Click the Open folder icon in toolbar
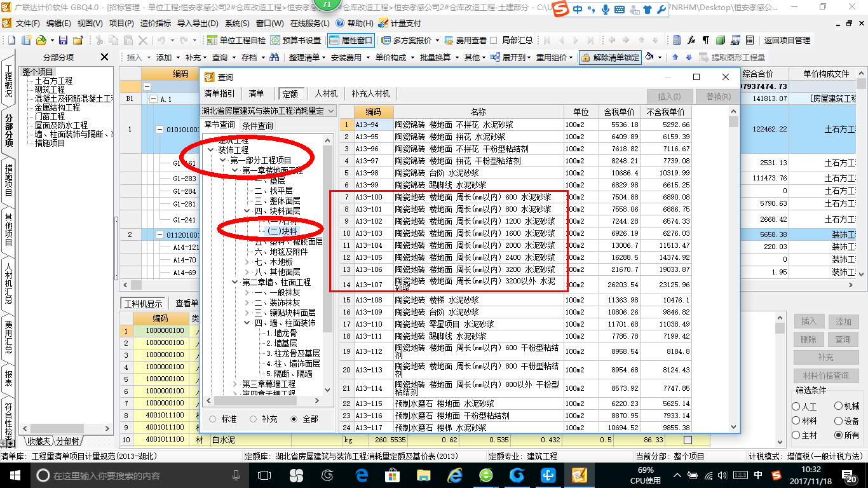This screenshot has width=868, height=488. 41,40
